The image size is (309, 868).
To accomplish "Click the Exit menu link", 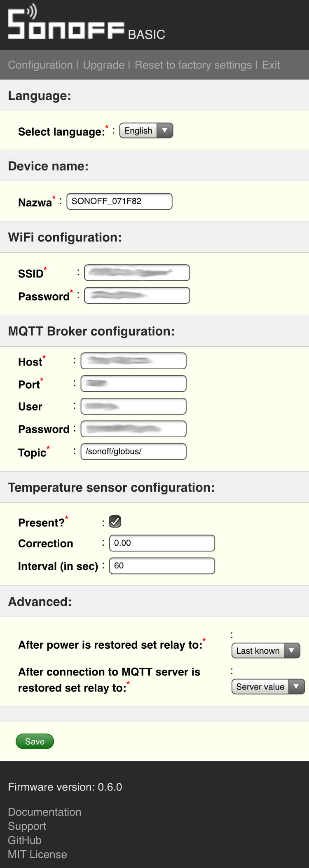I will tap(271, 65).
